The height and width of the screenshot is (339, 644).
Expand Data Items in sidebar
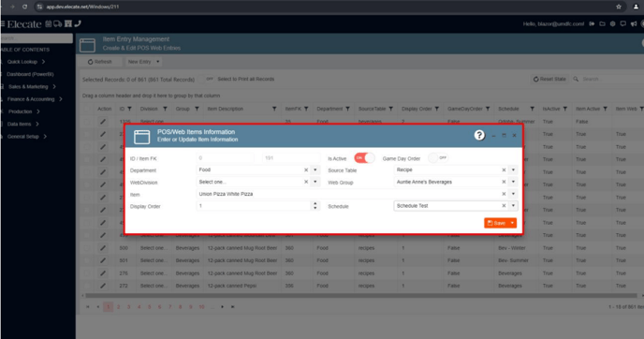[x=22, y=125]
